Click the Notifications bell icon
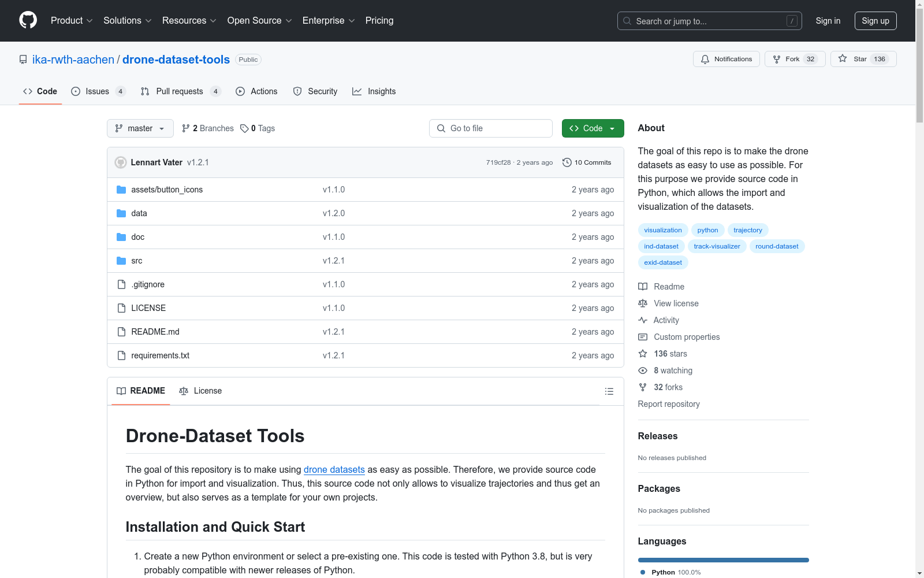Viewport: 924px width, 578px height. (x=705, y=59)
